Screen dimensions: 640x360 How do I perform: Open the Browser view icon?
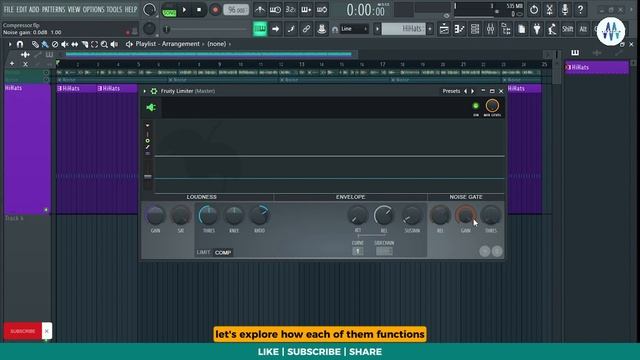click(506, 29)
